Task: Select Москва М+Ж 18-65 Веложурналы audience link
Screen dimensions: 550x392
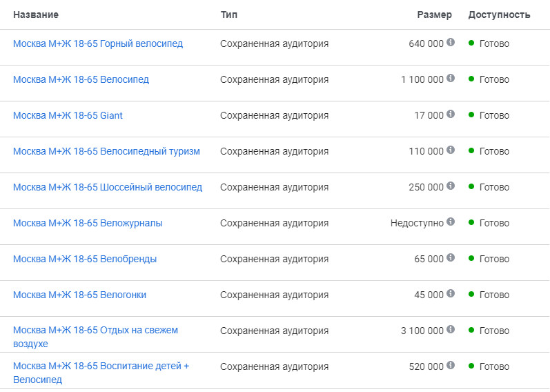Action: click(88, 223)
